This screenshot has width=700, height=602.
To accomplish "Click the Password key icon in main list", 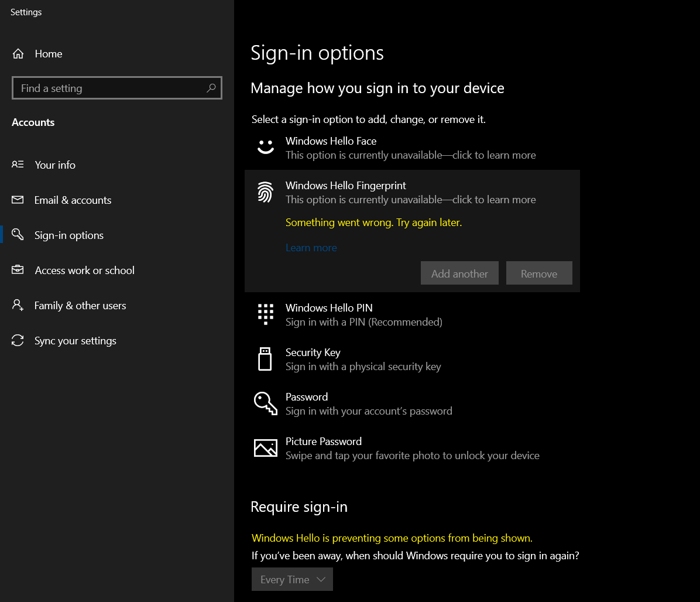I will [266, 403].
